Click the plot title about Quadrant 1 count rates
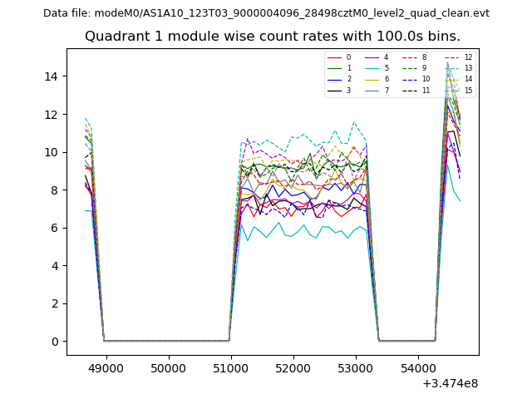This screenshot has height=399, width=532. (x=273, y=37)
